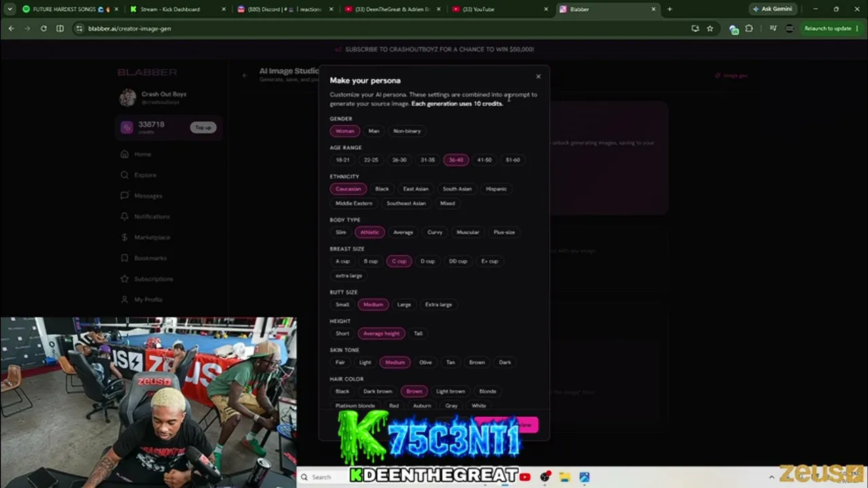Click the Ask Gemini button
Viewport: 868px width, 488px height.
point(772,9)
